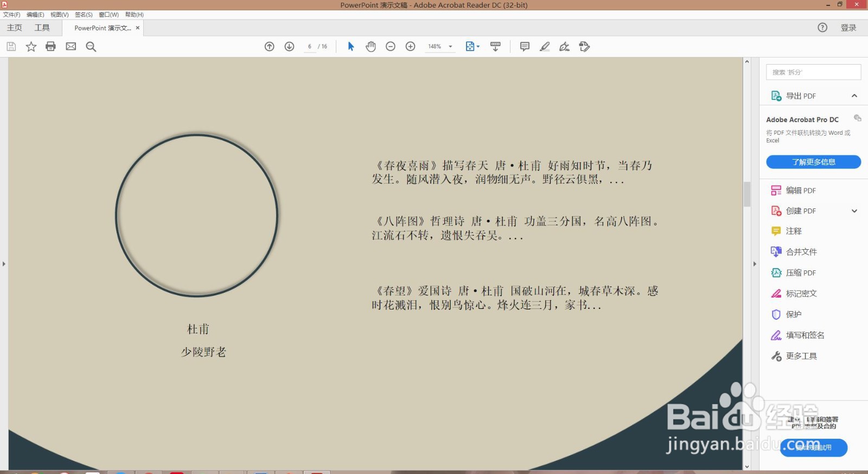The height and width of the screenshot is (474, 868).
Task: Click the document vertical scrollbar thumb
Action: [x=747, y=194]
